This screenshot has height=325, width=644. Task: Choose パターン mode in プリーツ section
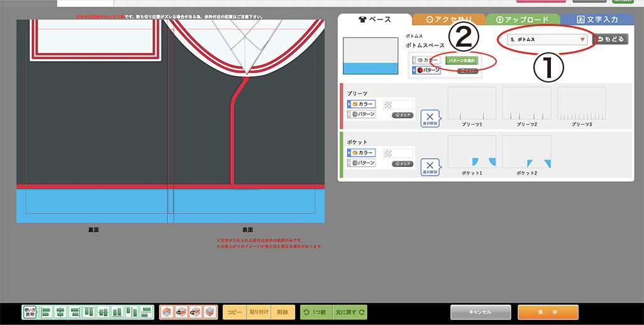click(361, 114)
